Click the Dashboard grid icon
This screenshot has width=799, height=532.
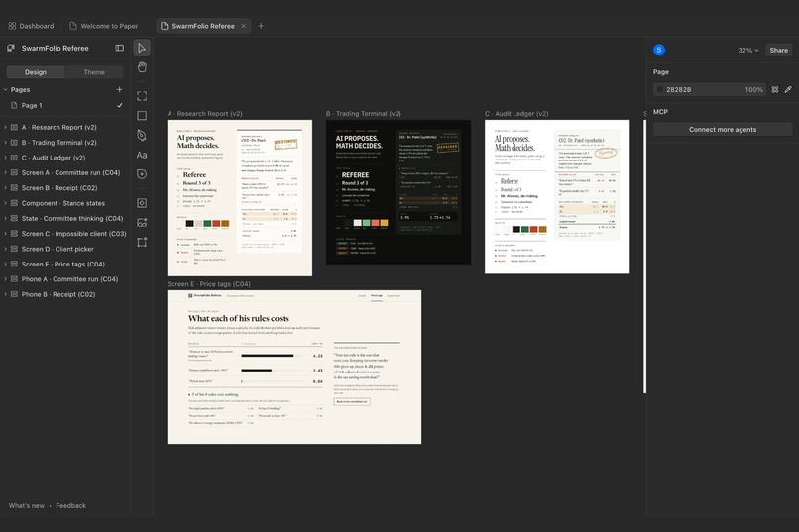(x=12, y=26)
